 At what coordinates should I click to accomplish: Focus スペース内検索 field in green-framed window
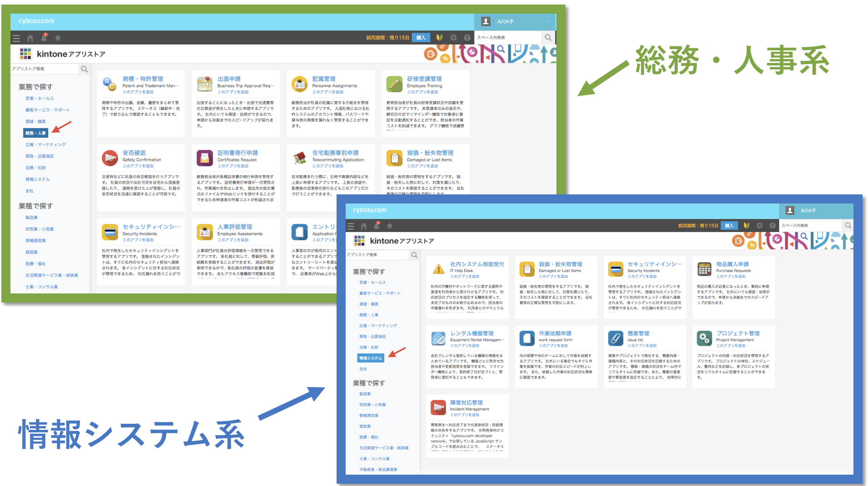pos(509,38)
